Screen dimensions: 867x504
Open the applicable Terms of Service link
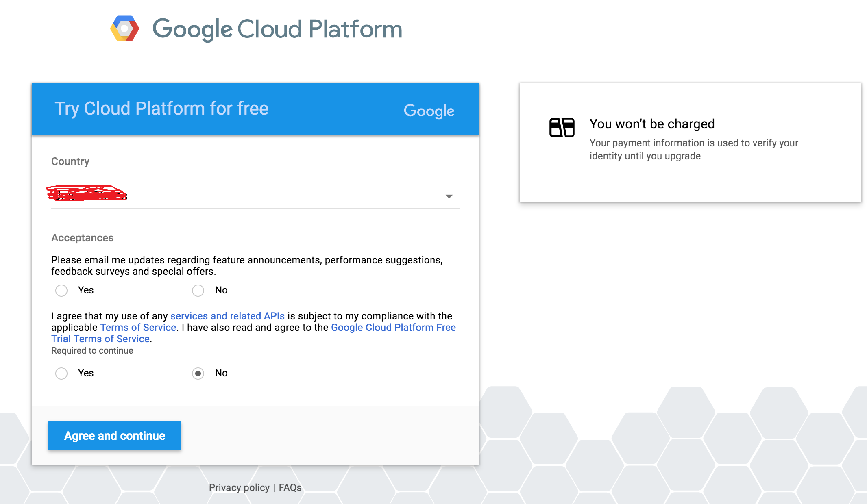tap(138, 328)
